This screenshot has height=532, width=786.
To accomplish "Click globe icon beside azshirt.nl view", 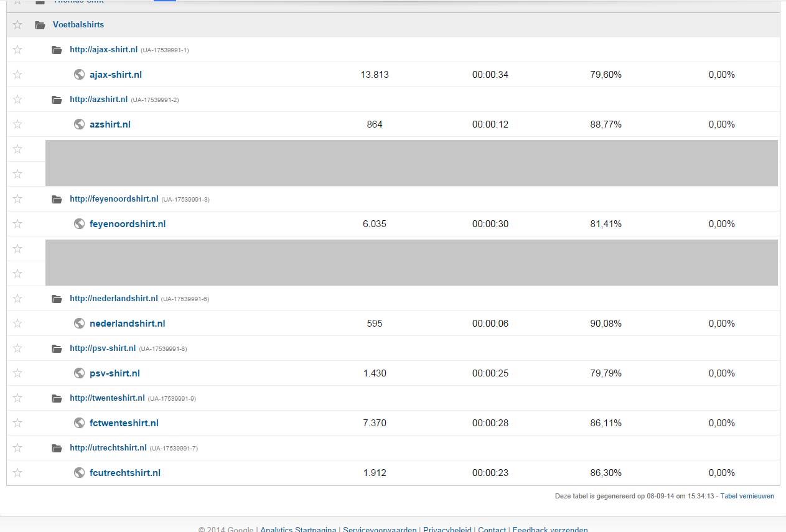I will 79,124.
